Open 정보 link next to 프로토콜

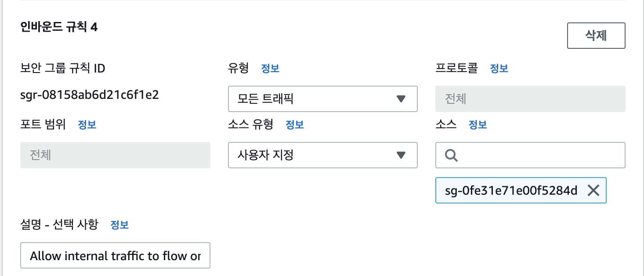(499, 69)
